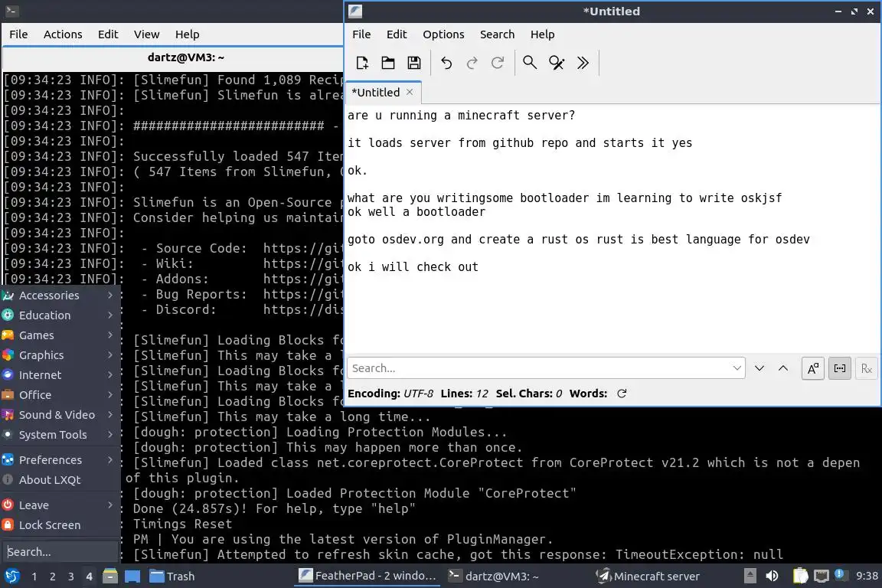Open Trash from the taskbar
The width and height of the screenshot is (882, 588).
171,577
